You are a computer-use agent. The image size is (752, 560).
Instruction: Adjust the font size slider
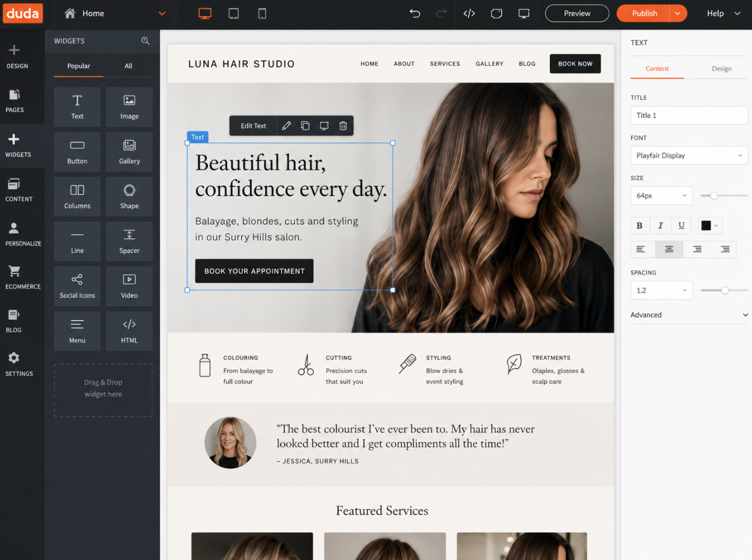(714, 195)
